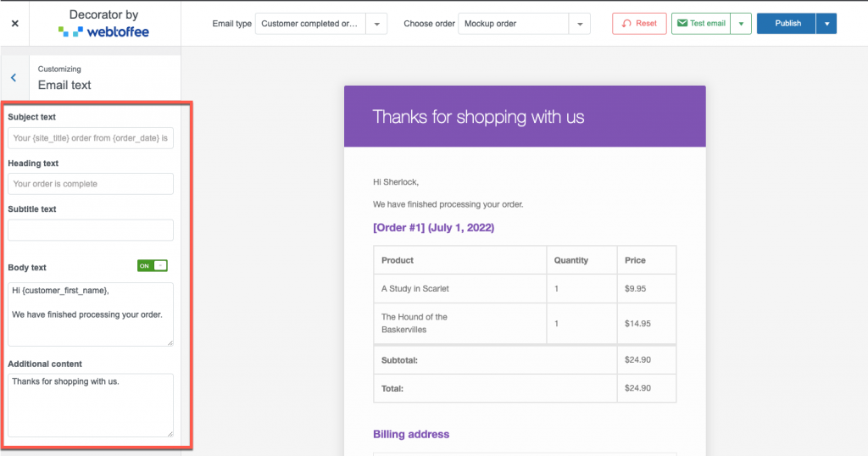Click the 'Hi Sherlock,' greeting text

[x=396, y=182]
